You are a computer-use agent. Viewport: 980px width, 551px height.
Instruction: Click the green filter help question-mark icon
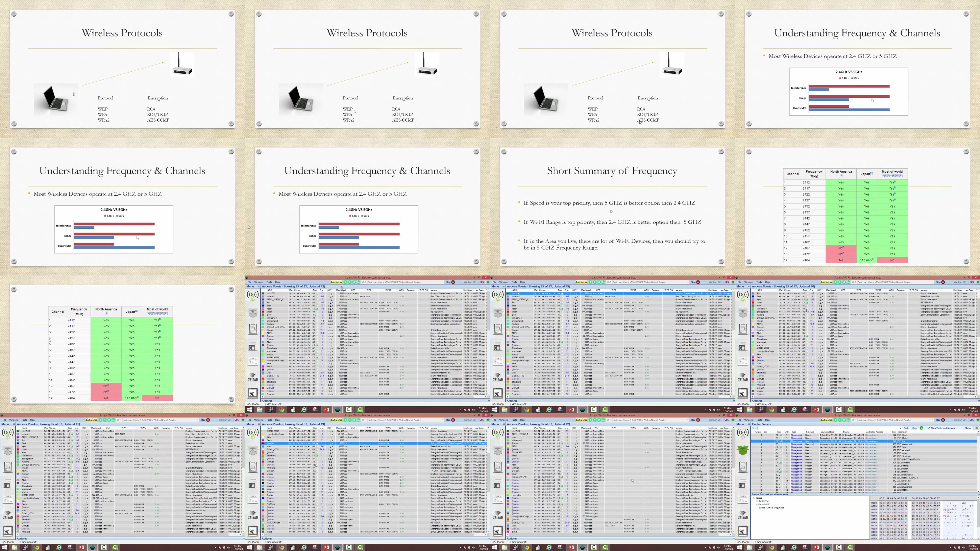point(922,428)
